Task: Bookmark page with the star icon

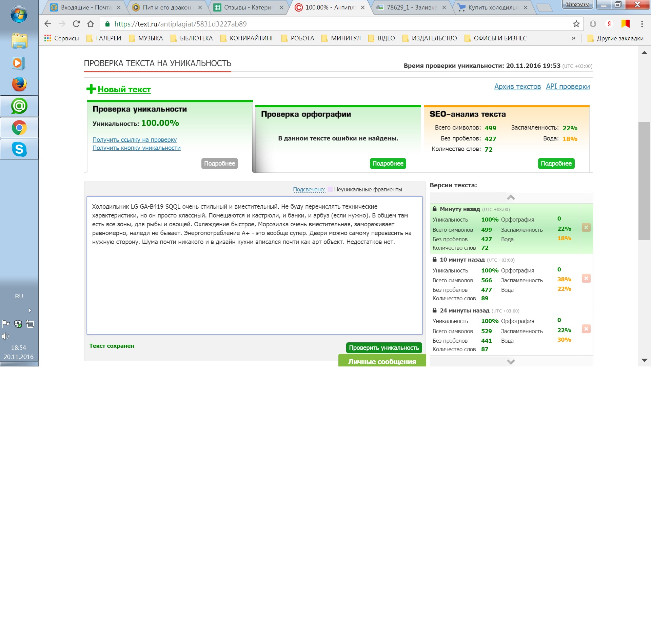Action: coord(576,24)
